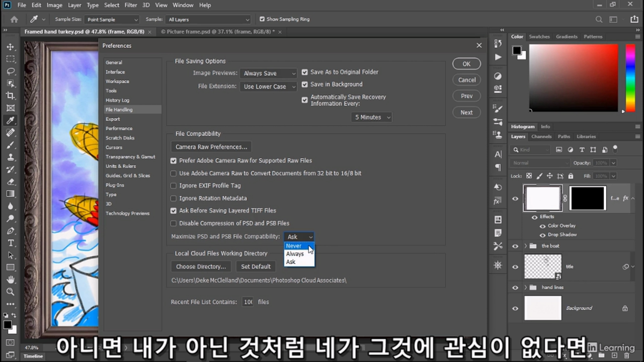
Task: Select the Rectangular Marquee tool
Action: coord(11,59)
